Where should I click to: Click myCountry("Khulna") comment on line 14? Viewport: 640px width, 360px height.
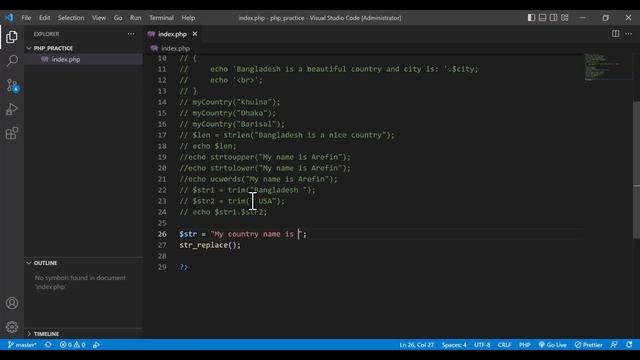[x=230, y=102]
